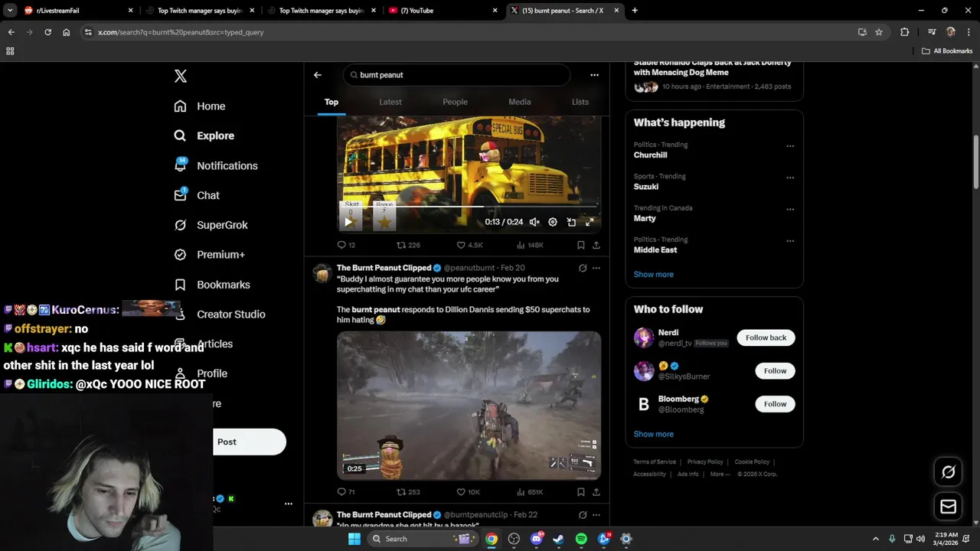
Task: Seek on the bus video progress bar
Action: 469,207
